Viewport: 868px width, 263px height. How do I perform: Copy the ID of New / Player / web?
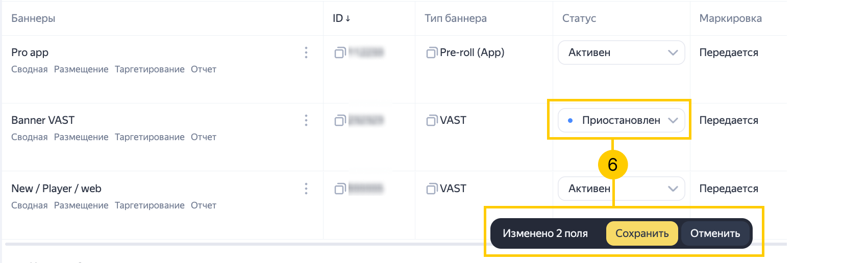tap(340, 189)
